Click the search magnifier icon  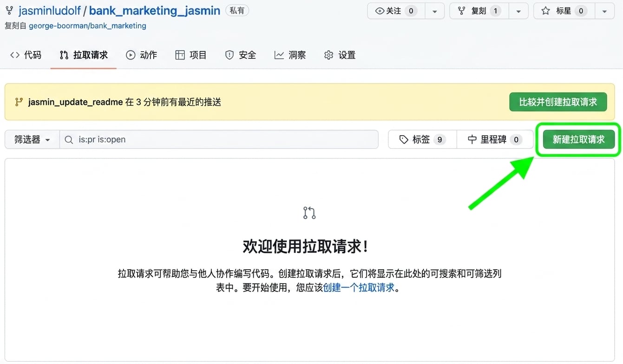point(69,140)
